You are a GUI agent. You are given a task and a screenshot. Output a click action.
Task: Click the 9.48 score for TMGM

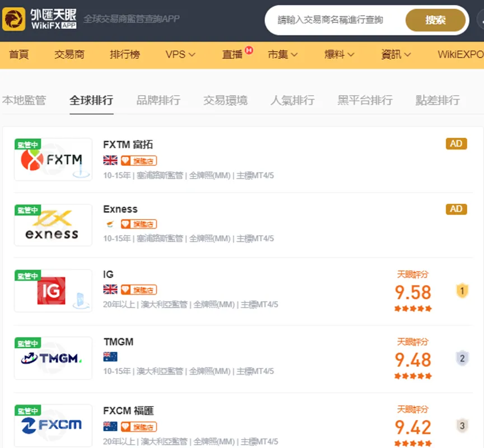pyautogui.click(x=413, y=360)
